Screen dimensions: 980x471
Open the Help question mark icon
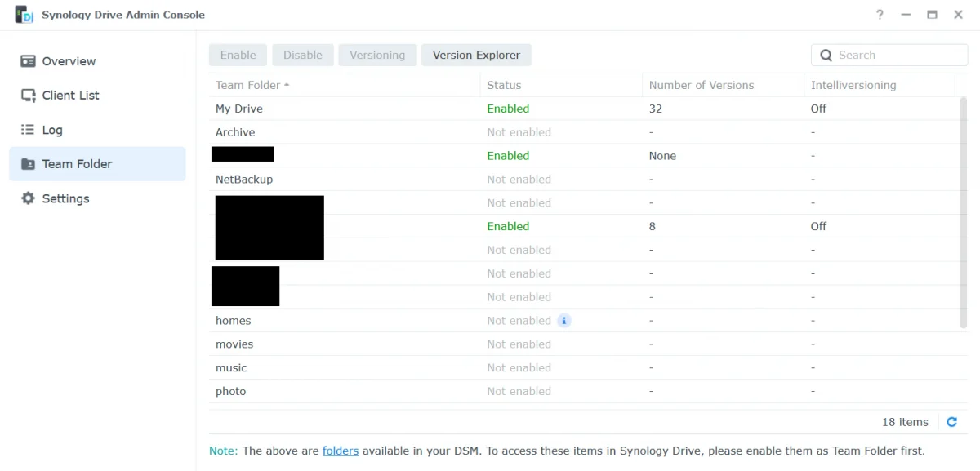coord(880,15)
